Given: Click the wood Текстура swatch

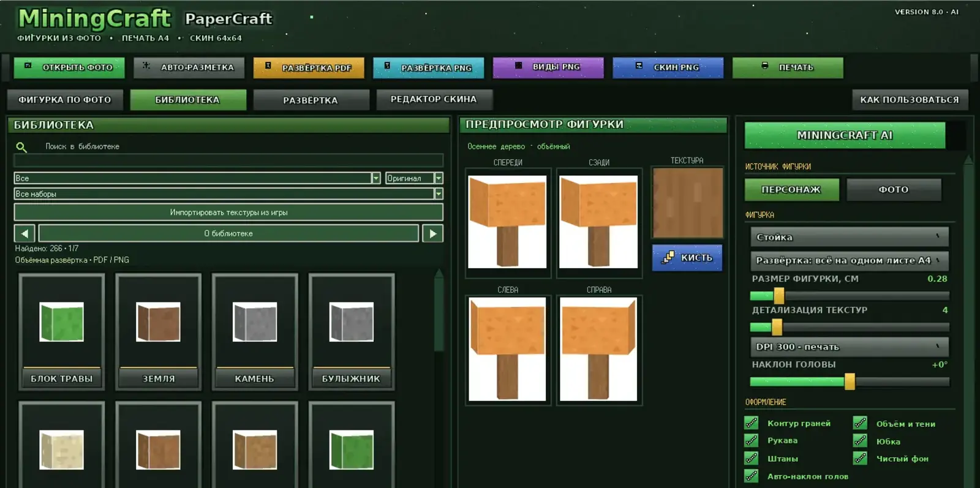Looking at the screenshot, I should click(x=688, y=203).
